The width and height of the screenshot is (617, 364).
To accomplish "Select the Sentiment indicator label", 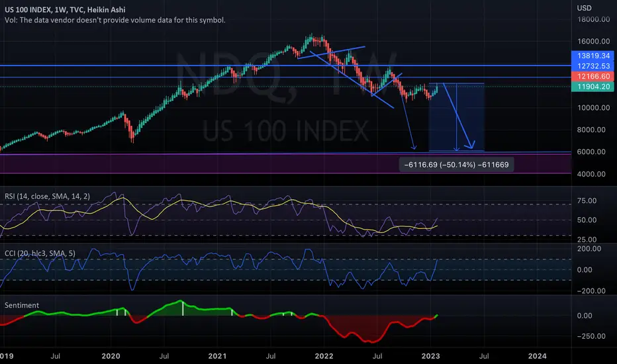I will tap(22, 305).
